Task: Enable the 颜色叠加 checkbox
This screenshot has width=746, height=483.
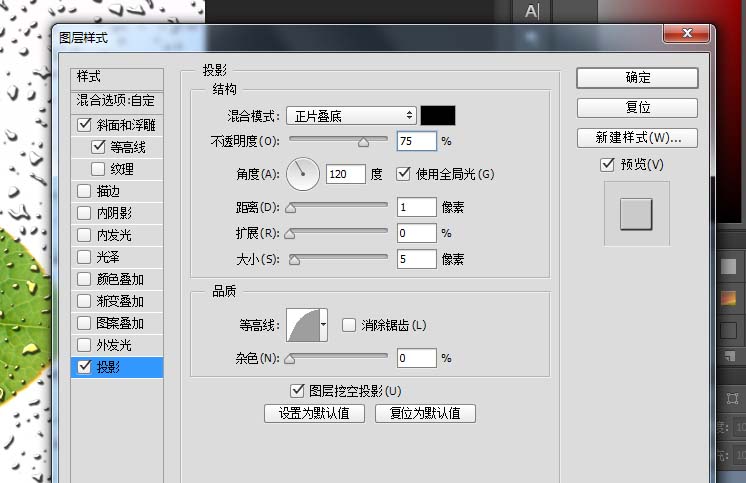Action: 84,279
